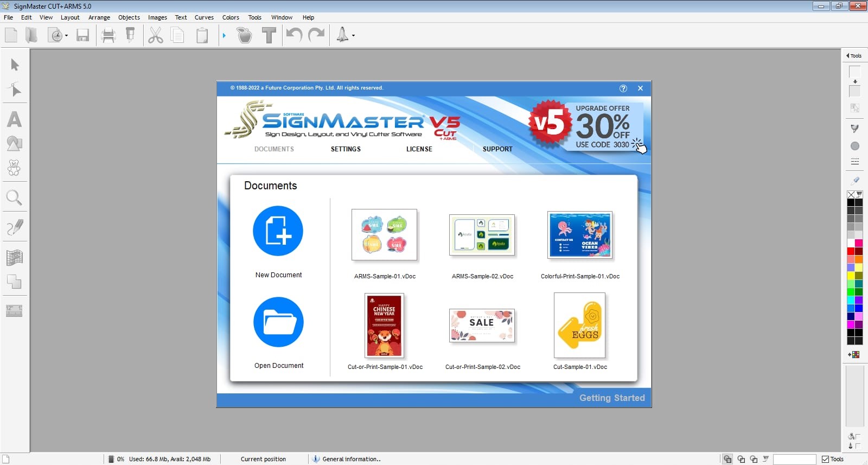The width and height of the screenshot is (868, 465).
Task: Open Cut-or-Print-Sample-01.vDoc thumbnail
Action: (384, 326)
